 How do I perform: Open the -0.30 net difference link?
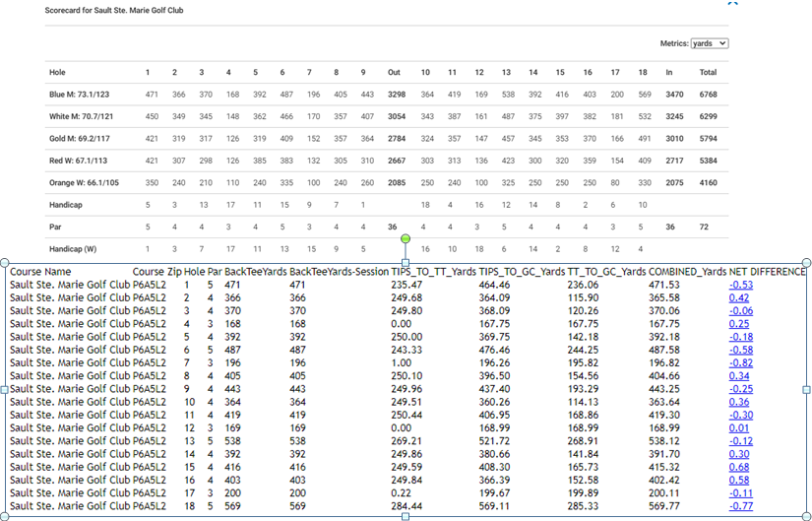740,415
